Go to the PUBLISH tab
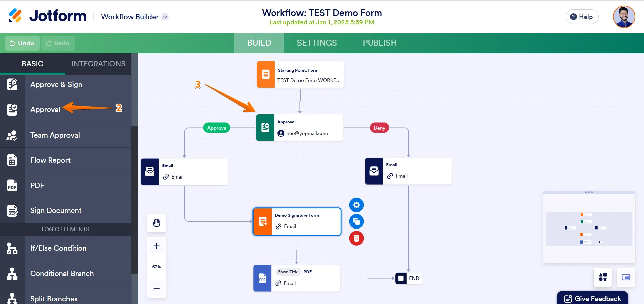Screen dimensions: 644x304 click(379, 43)
